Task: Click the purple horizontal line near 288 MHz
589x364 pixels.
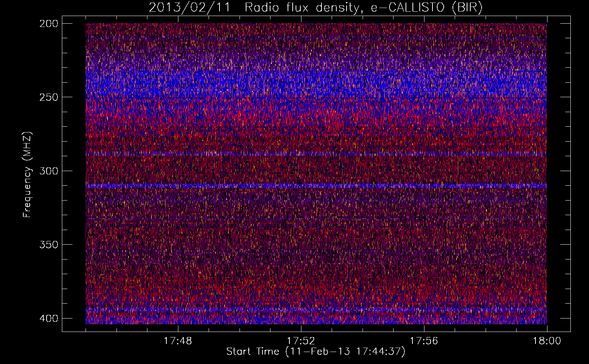Action: pyautogui.click(x=316, y=154)
